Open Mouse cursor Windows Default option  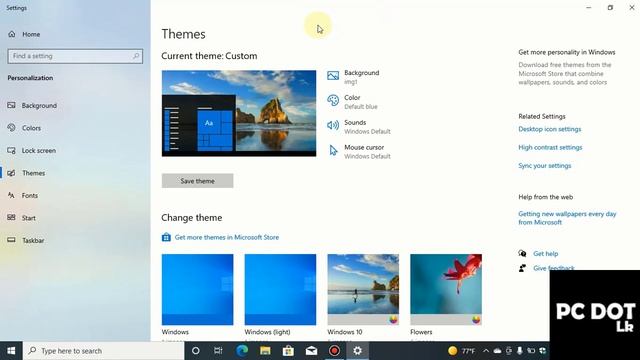tap(359, 151)
